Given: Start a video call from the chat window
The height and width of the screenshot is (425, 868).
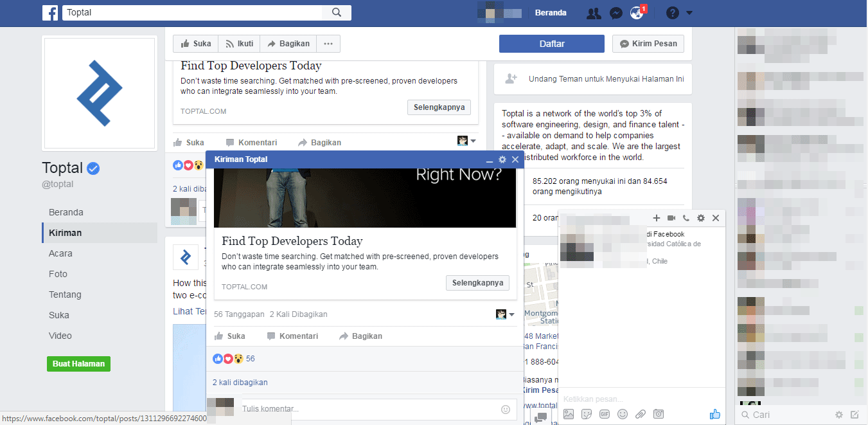Looking at the screenshot, I should pyautogui.click(x=671, y=219).
